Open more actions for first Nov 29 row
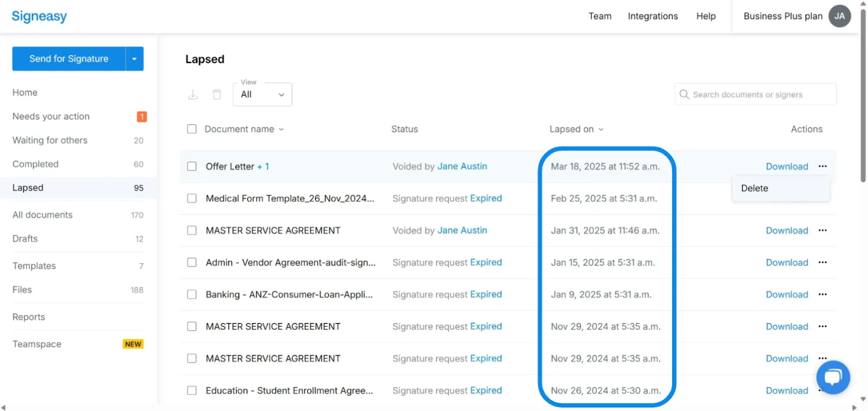Screen dimensions: 868x411 [822, 326]
